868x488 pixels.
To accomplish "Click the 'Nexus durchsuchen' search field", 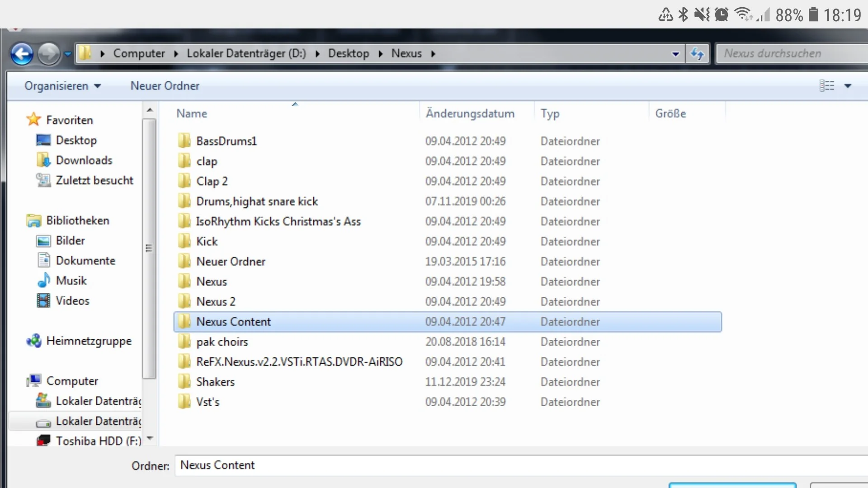I will (x=791, y=53).
